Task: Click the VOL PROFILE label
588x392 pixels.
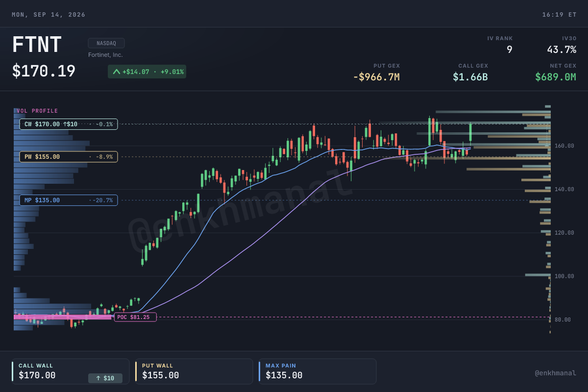Action: tap(37, 111)
